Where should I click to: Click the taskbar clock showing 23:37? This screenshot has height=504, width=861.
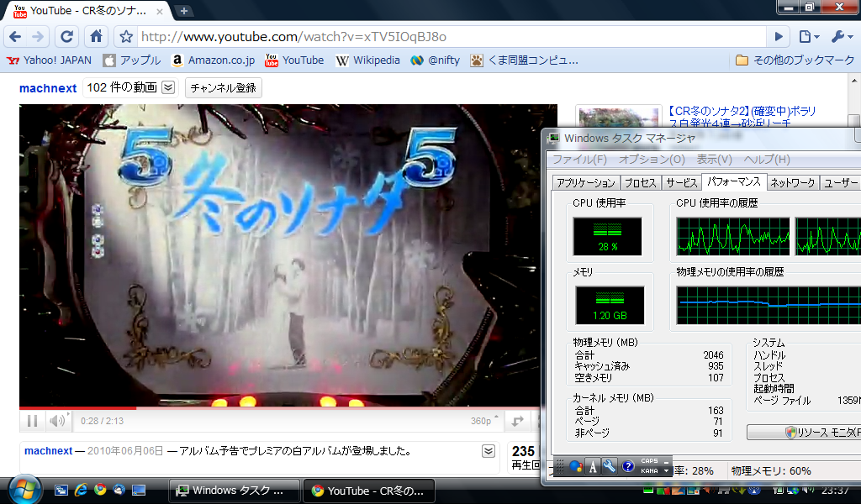tap(835, 491)
